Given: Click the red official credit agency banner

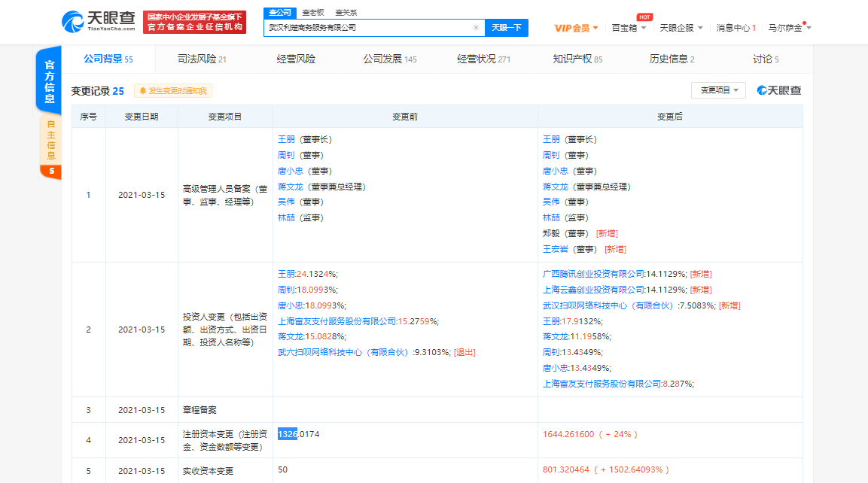Looking at the screenshot, I should 195,22.
